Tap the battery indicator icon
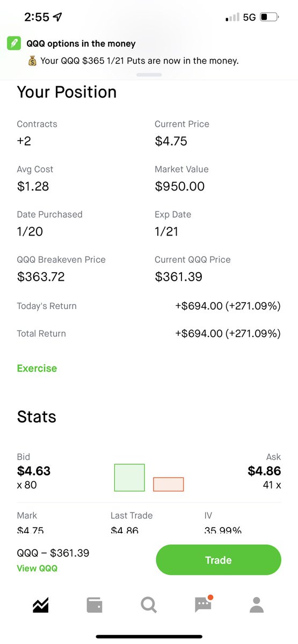The height and width of the screenshot is (644, 298). coord(268,17)
